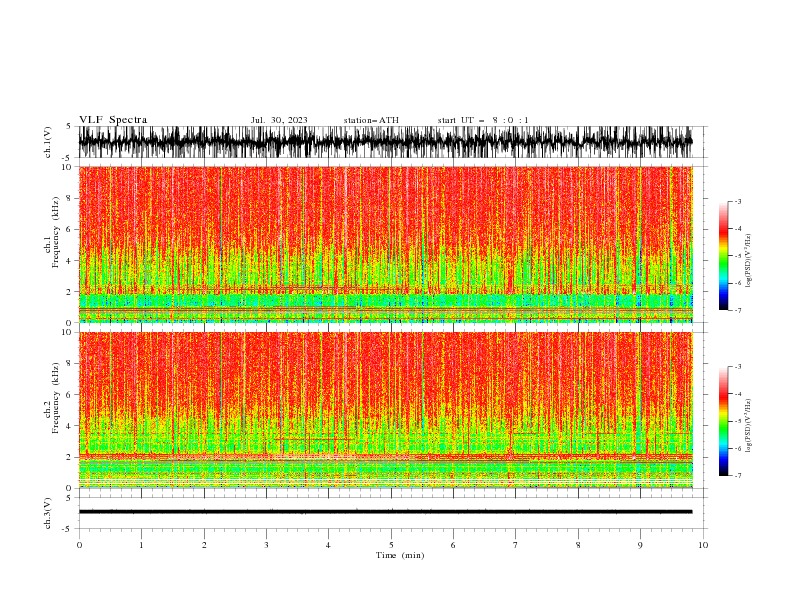Click the "Time (min)" axis title
Viewport: 792px width, 612px height.
click(x=400, y=555)
